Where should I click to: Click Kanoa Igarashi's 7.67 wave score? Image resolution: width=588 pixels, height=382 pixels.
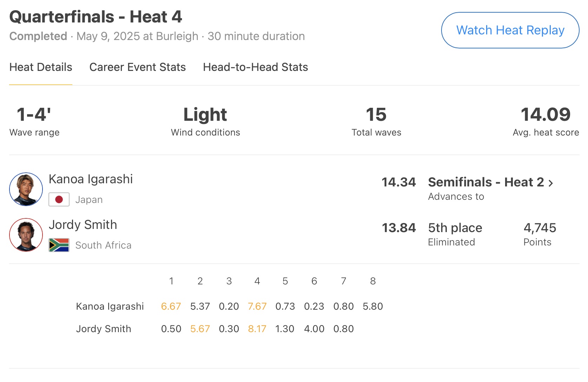[x=257, y=307]
